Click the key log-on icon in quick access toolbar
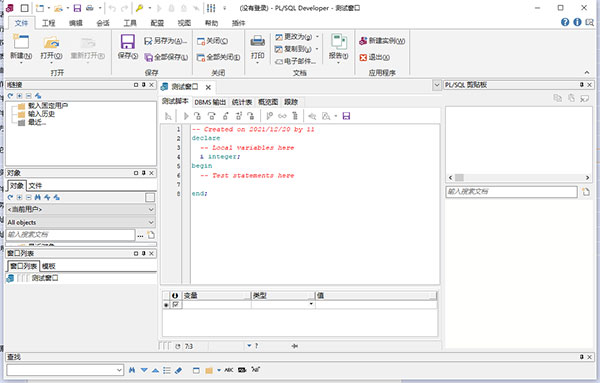 140,8
